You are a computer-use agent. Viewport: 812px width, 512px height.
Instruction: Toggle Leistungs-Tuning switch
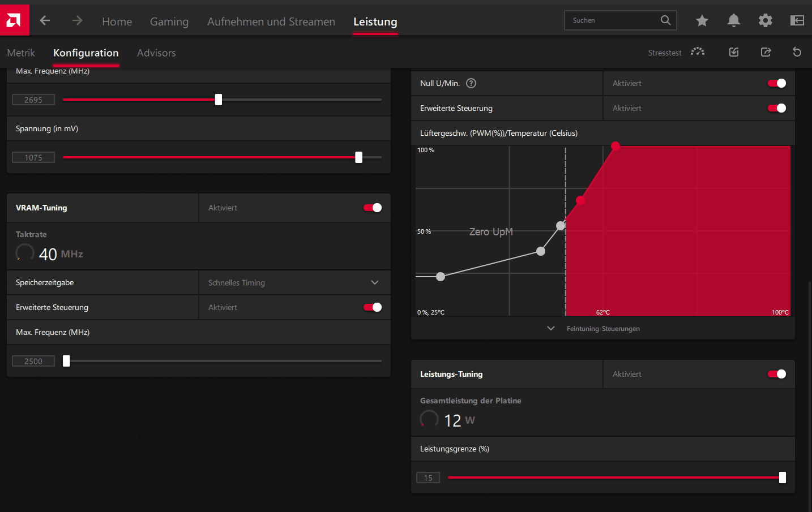coord(777,374)
